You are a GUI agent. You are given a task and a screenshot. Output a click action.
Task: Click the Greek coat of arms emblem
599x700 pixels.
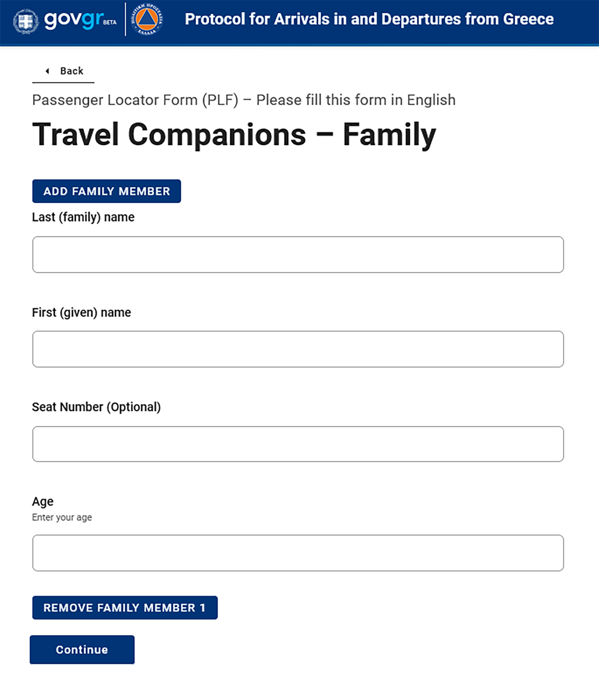click(x=26, y=21)
